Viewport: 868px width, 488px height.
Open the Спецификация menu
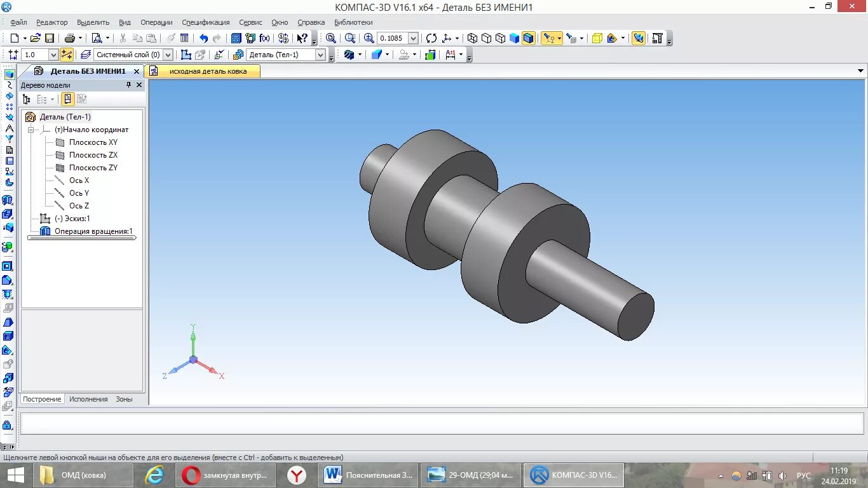206,22
